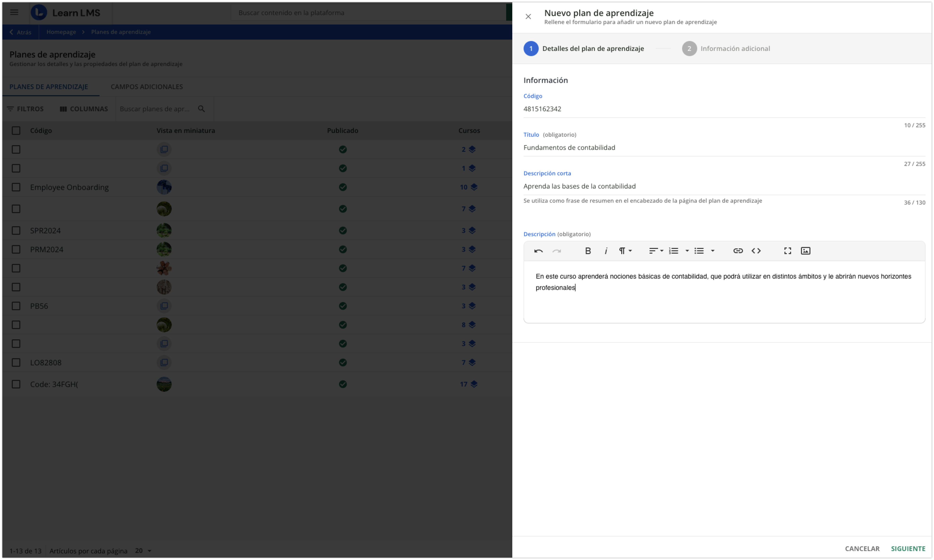Image resolution: width=934 pixels, height=560 pixels.
Task: Check the PRM2024 row checkbox
Action: (16, 249)
